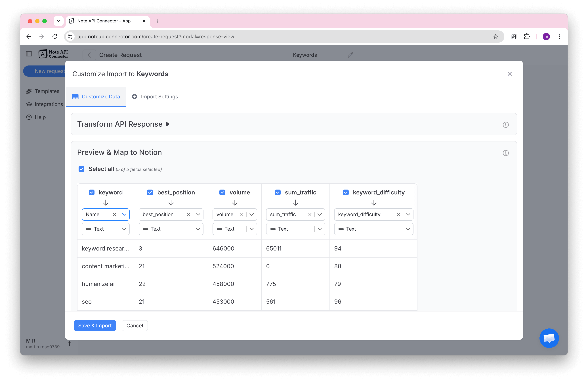Open the volume property dropdown
Screen dimensions: 588x382
point(251,215)
